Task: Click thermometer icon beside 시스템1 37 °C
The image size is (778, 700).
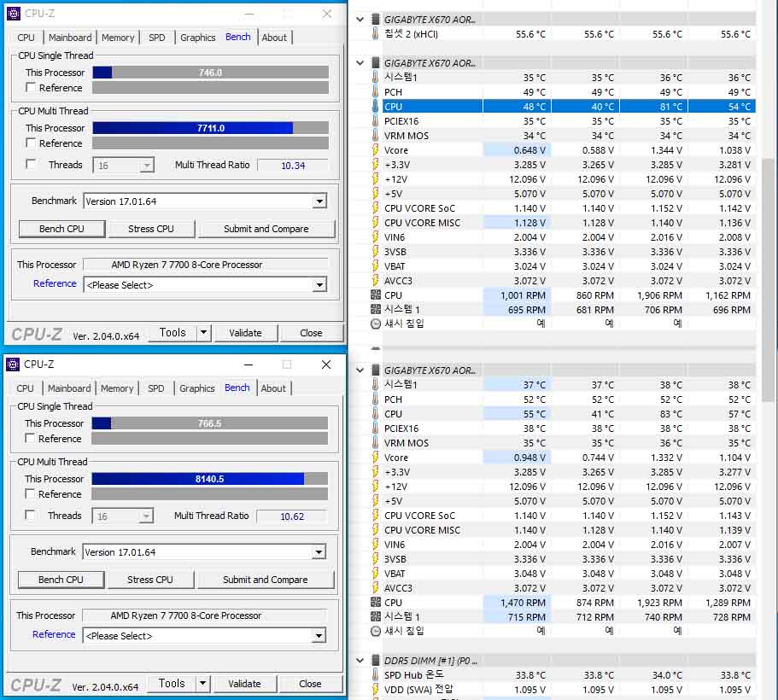Action: (376, 384)
